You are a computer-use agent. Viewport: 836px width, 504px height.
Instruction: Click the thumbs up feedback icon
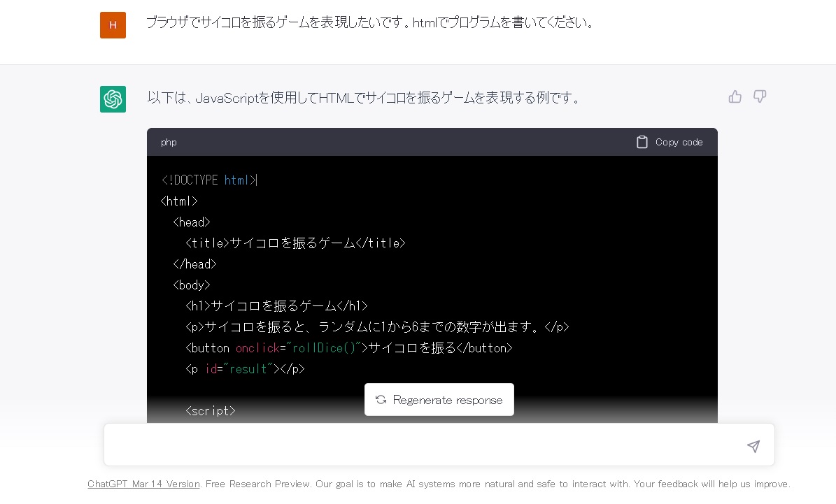click(735, 97)
